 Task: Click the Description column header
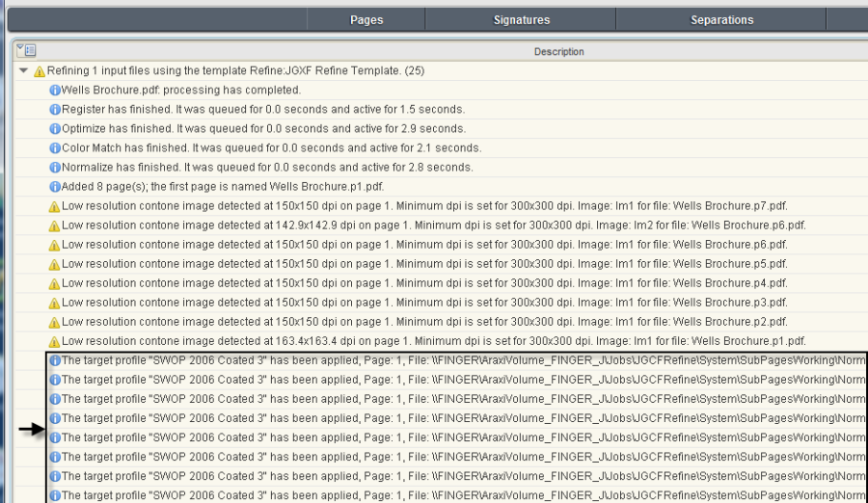(x=558, y=51)
